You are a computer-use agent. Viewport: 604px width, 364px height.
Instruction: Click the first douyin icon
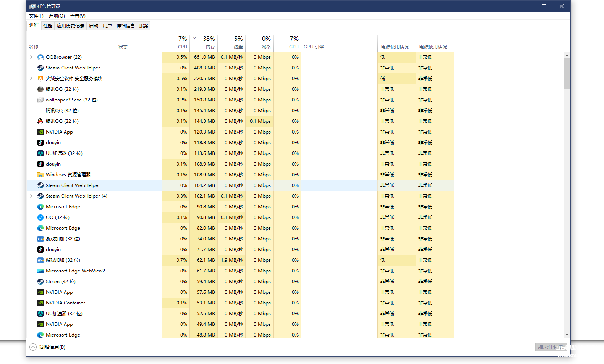point(40,143)
